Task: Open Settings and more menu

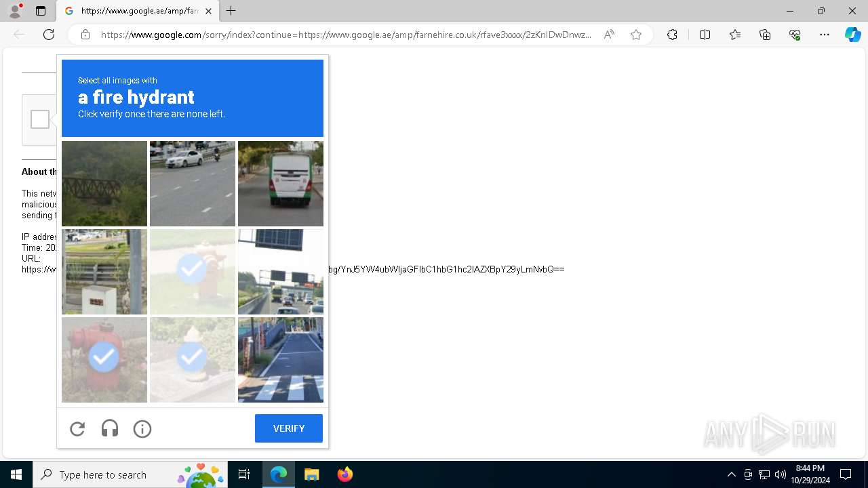Action: tap(825, 35)
